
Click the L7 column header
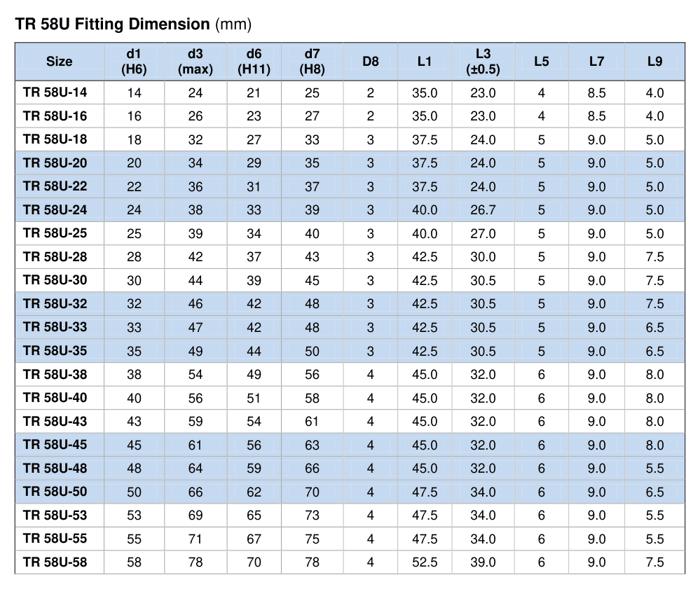(x=597, y=62)
